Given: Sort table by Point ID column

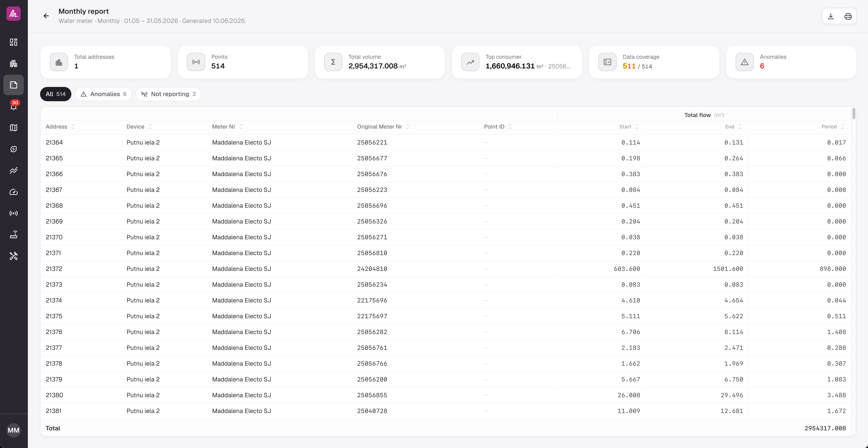Looking at the screenshot, I should tap(498, 127).
